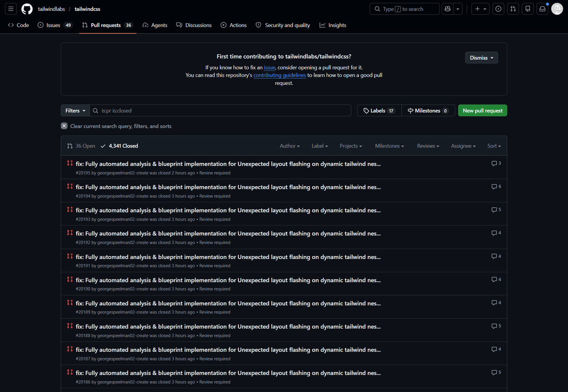
Task: Open the user avatar menu
Action: click(x=557, y=9)
